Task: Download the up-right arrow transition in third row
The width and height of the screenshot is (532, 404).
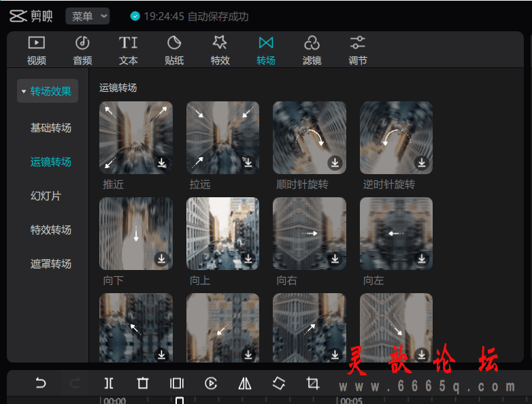Action: (335, 355)
